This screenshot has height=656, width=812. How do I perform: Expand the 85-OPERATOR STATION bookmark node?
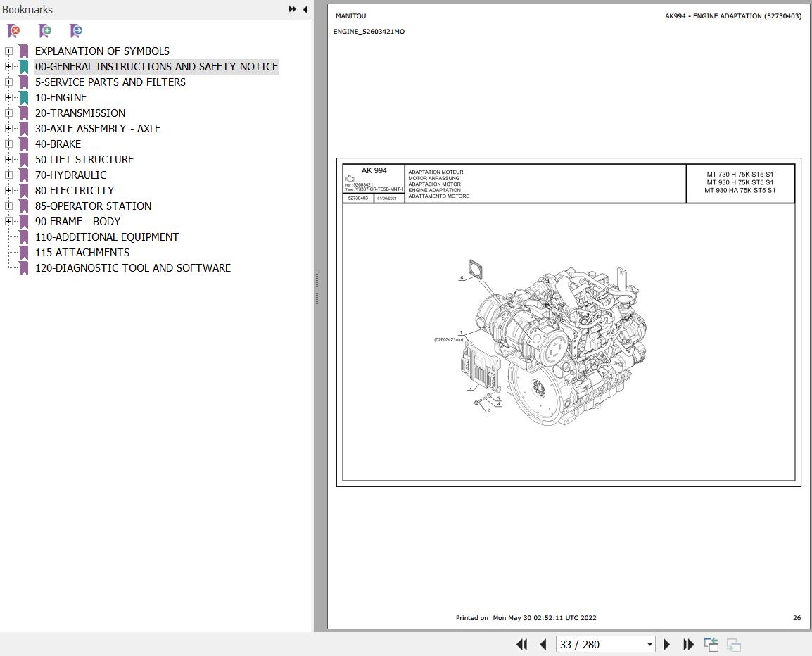click(x=8, y=206)
